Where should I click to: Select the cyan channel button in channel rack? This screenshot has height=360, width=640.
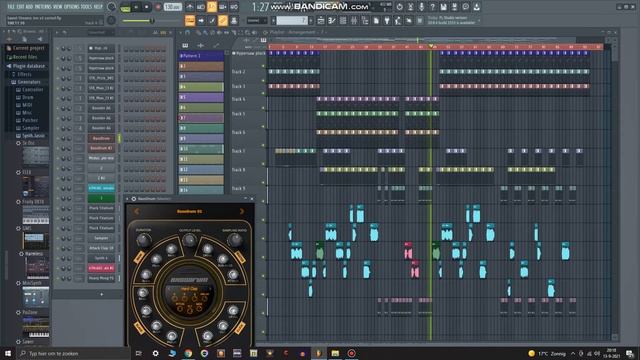pyautogui.click(x=101, y=188)
